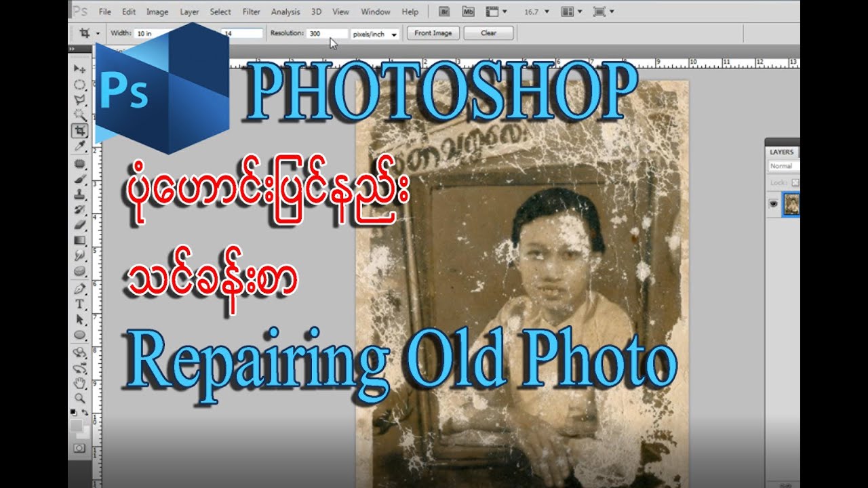Open the Normal blend mode dropdown
This screenshot has width=868, height=488.
784,166
